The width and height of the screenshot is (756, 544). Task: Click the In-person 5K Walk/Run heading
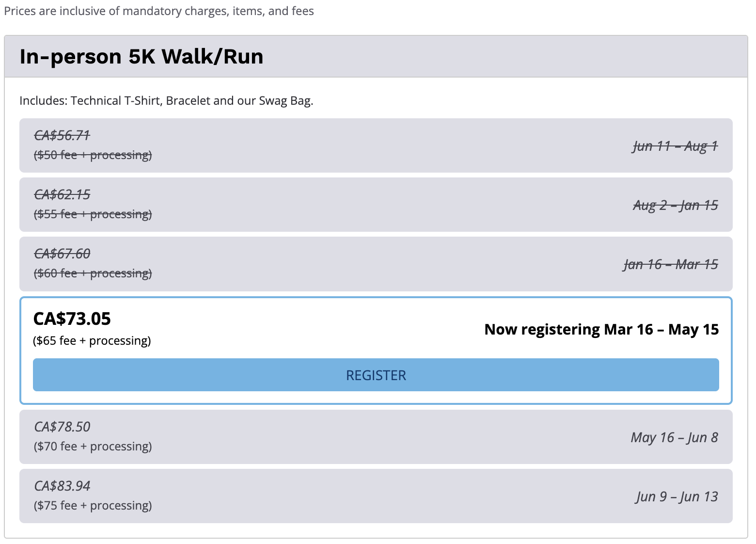pyautogui.click(x=141, y=57)
